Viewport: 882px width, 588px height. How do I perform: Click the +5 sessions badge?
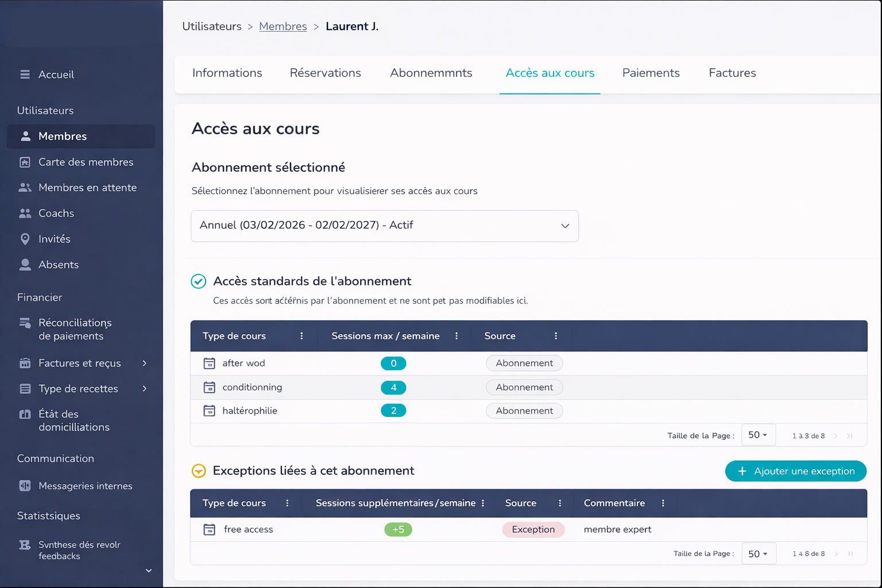coord(398,529)
